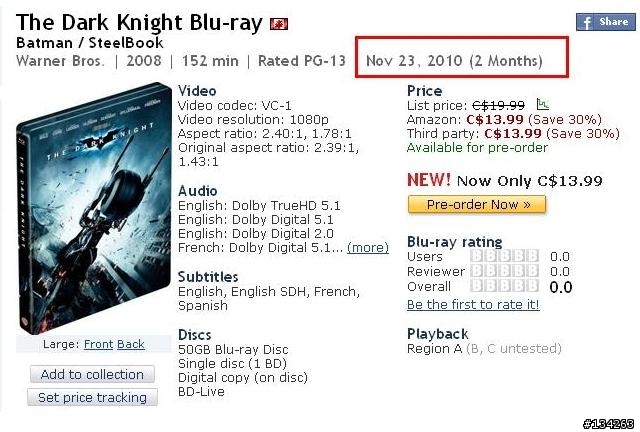Click the Amazon C$13.99 price

[495, 120]
